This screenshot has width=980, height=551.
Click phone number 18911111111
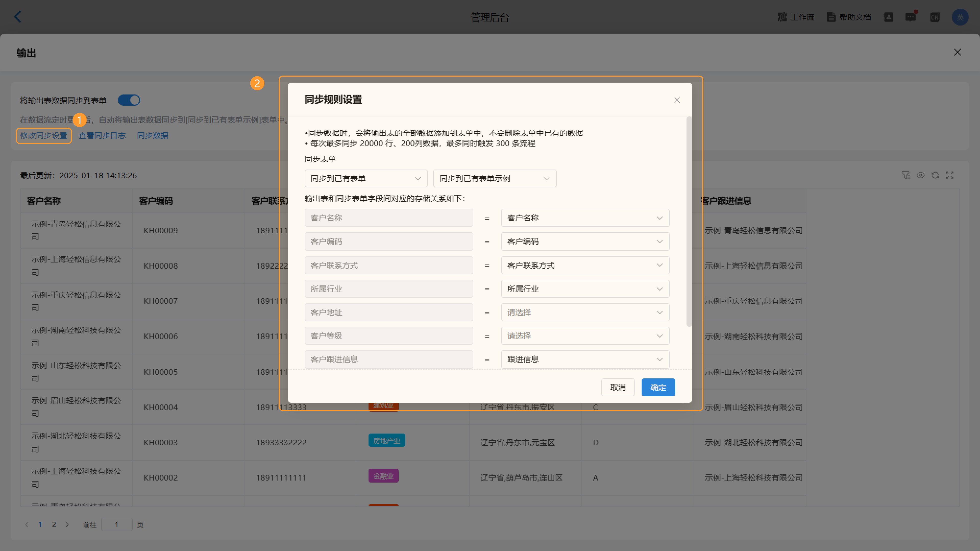(281, 478)
